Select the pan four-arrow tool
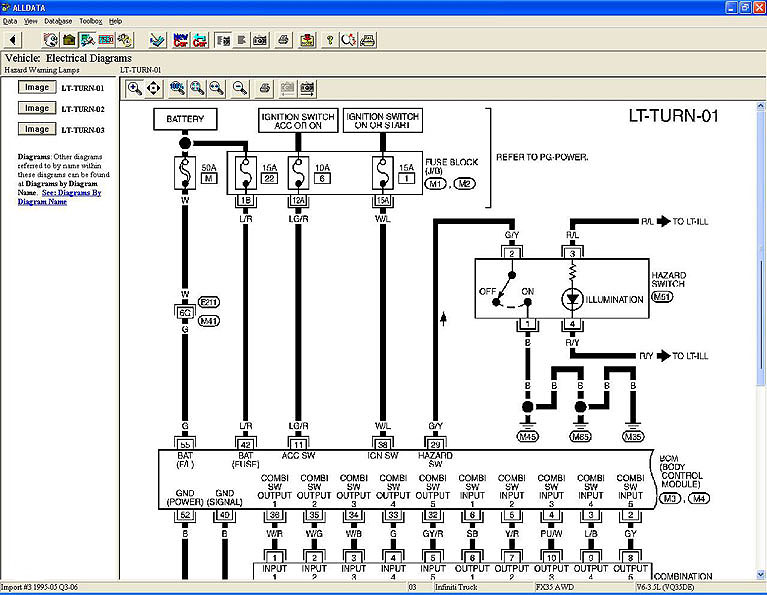Image resolution: width=767 pixels, height=595 pixels. click(153, 88)
